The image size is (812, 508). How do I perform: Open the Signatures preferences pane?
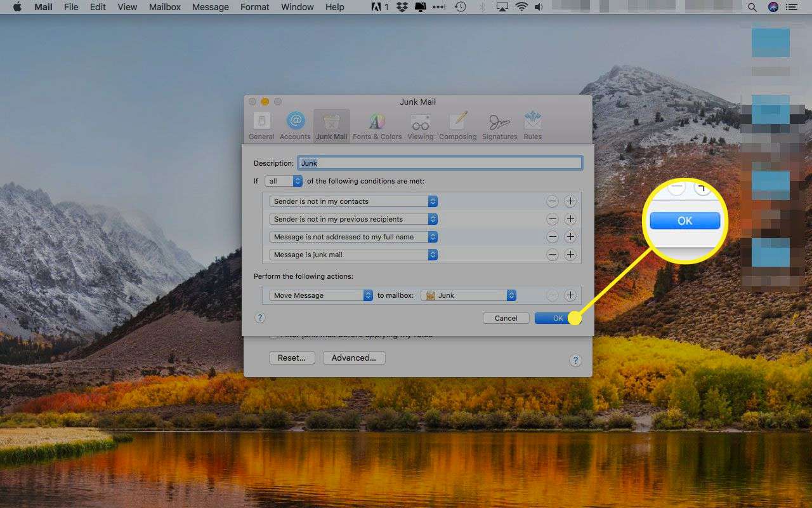[499, 126]
